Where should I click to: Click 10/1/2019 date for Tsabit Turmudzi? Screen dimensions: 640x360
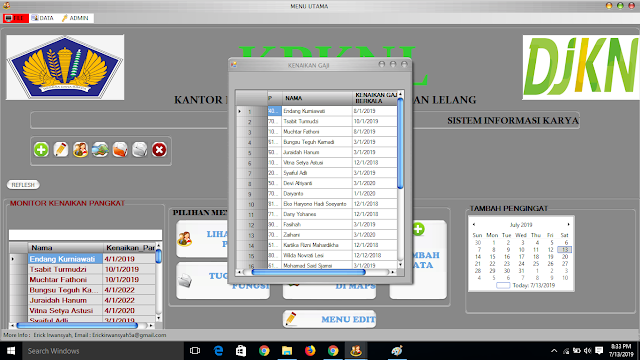tap(129, 269)
